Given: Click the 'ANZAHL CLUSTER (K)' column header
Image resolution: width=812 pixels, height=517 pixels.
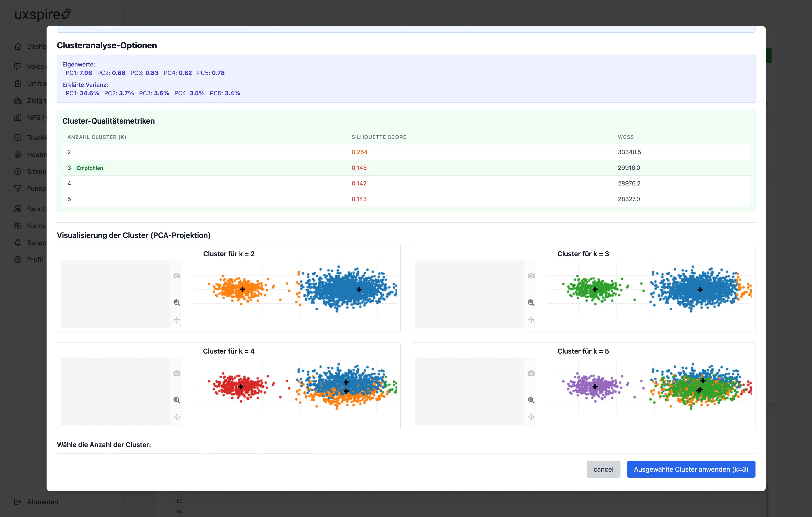Looking at the screenshot, I should point(97,137).
